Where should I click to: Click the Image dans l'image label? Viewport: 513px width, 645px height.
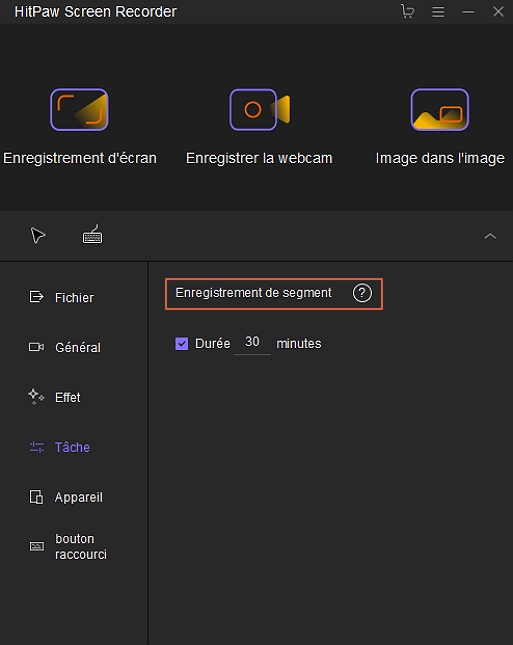point(440,158)
